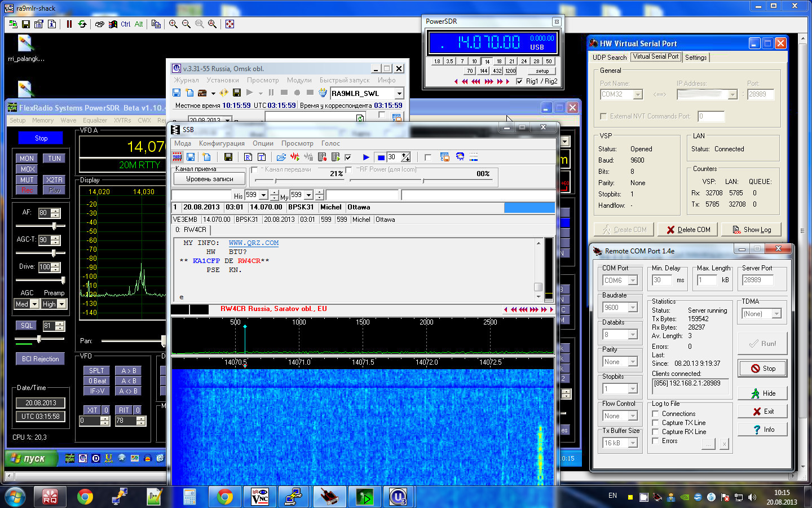Open AGC Med dropdown in PowerSDR
The width and height of the screenshot is (812, 508).
click(34, 304)
